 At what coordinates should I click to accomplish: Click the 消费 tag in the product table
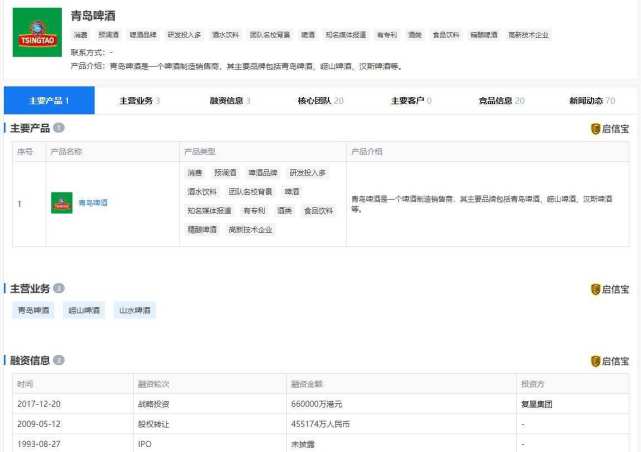click(195, 172)
